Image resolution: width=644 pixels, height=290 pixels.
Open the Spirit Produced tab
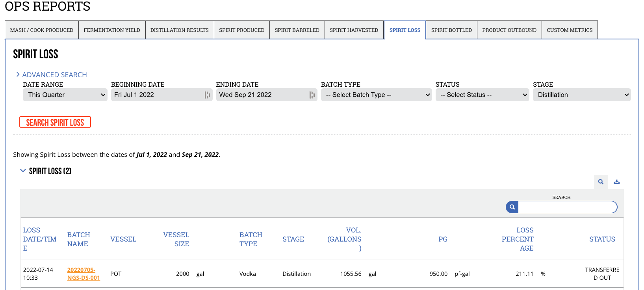click(242, 30)
